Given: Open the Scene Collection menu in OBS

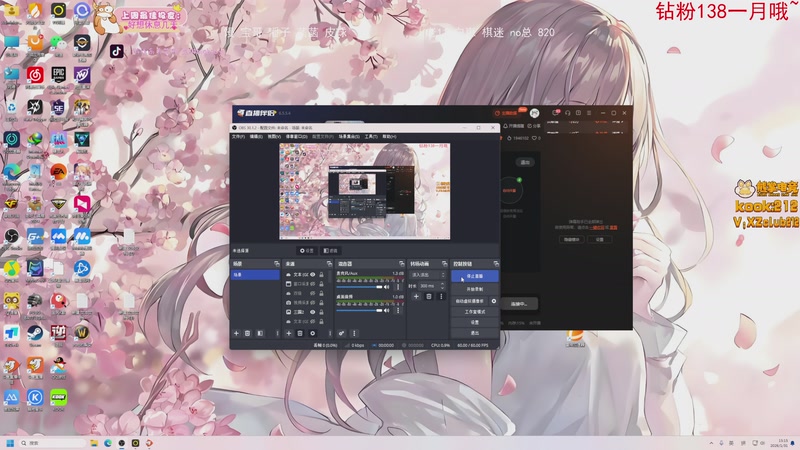Looking at the screenshot, I should coord(349,137).
